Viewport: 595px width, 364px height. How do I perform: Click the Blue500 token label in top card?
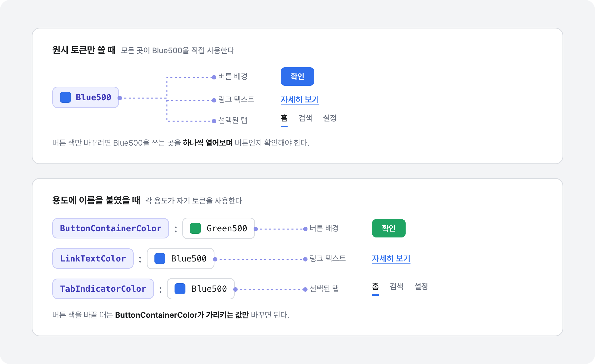tap(93, 97)
